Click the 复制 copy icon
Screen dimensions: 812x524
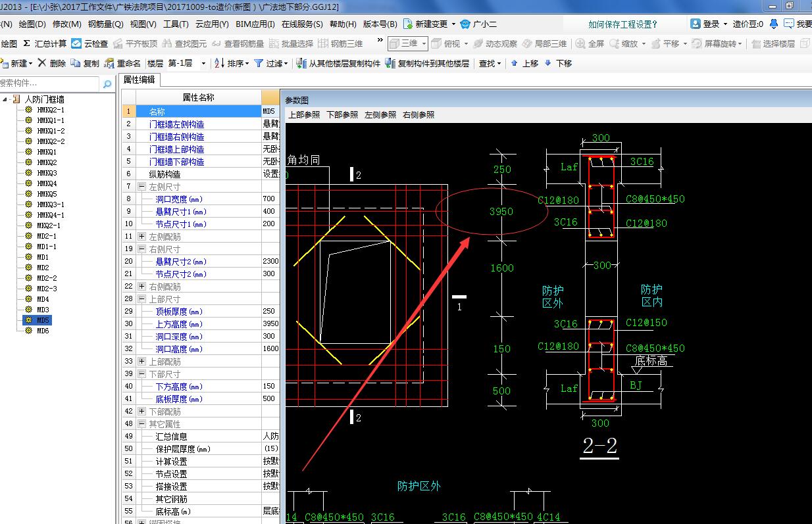coord(76,63)
